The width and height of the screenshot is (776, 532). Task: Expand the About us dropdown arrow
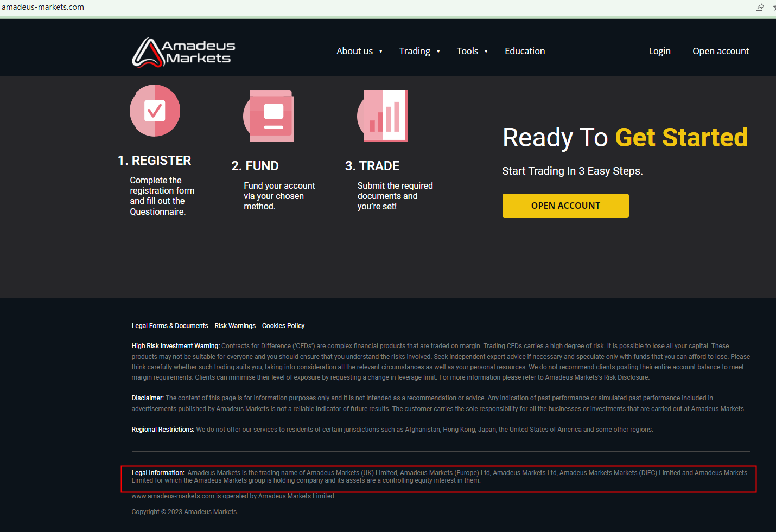click(381, 52)
